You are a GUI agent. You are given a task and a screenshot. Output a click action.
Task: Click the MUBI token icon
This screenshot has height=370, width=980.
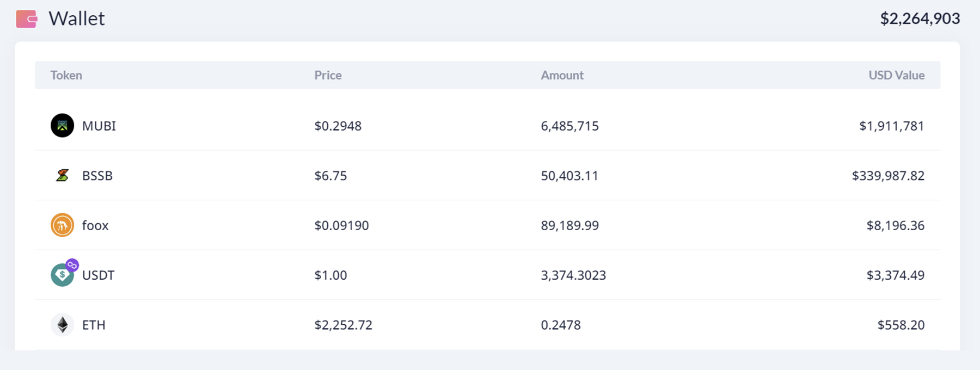click(62, 126)
